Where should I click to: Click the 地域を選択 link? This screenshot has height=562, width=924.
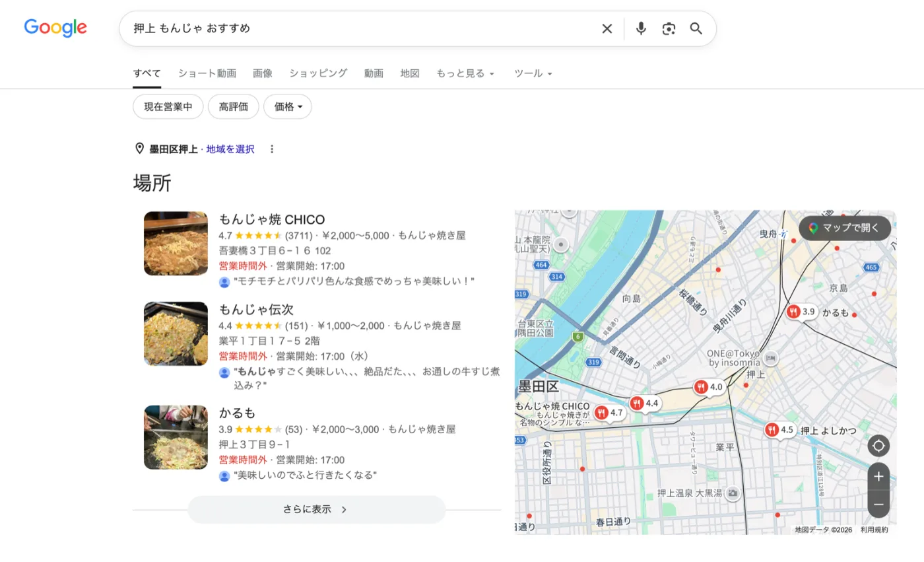(230, 149)
